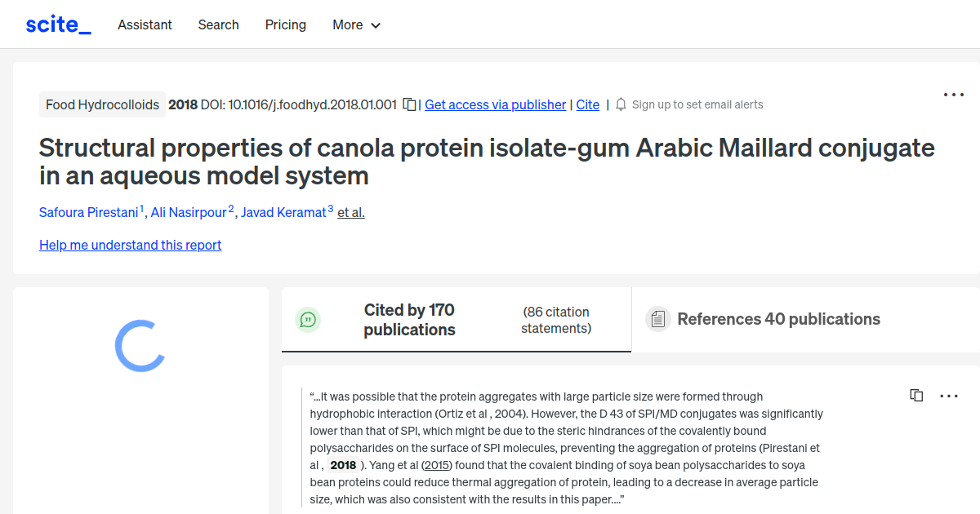The height and width of the screenshot is (514, 980).
Task: Open the article overflow menu at top right
Action: (x=953, y=95)
